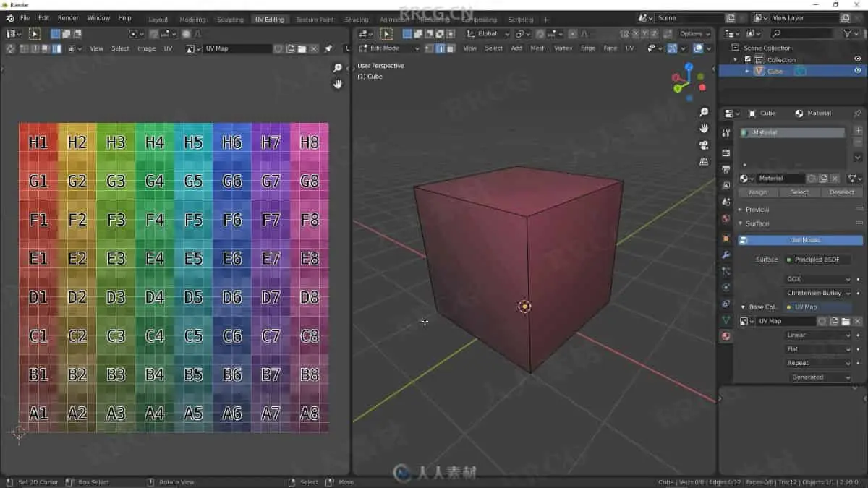Click the Principled BSDF surface field

tap(818, 260)
